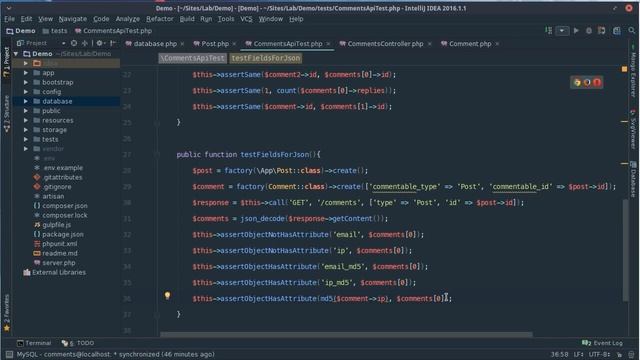Click Scroll from Source target icon
640x360 pixels.
[73, 43]
